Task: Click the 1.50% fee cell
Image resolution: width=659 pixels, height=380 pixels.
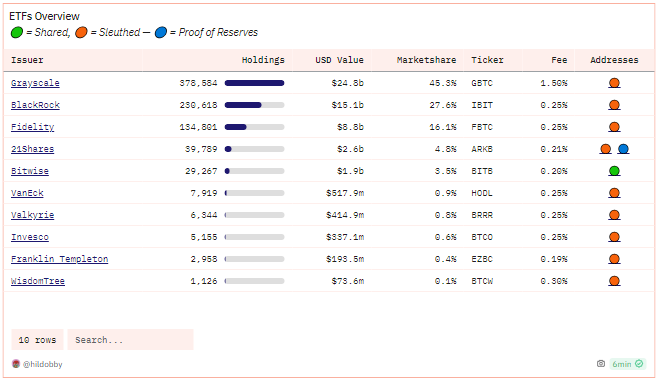Action: point(554,83)
